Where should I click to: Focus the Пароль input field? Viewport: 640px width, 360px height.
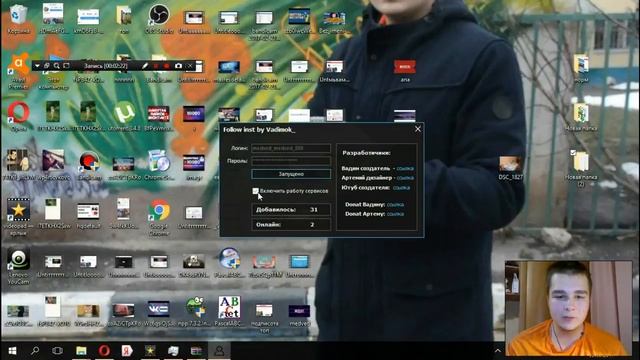[291, 161]
